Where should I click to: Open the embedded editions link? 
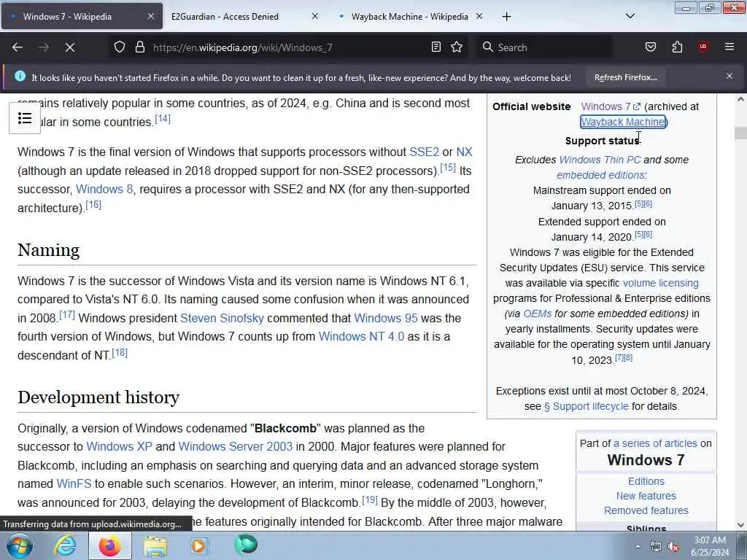(x=601, y=175)
